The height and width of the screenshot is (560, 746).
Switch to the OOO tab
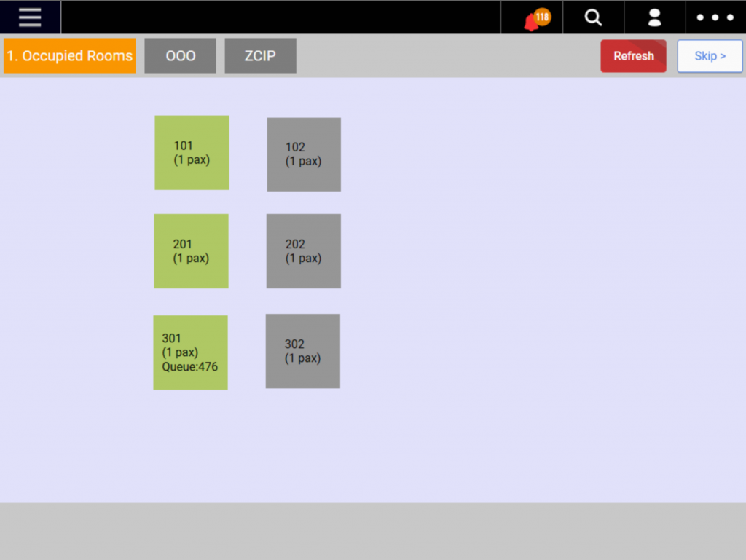(x=181, y=56)
